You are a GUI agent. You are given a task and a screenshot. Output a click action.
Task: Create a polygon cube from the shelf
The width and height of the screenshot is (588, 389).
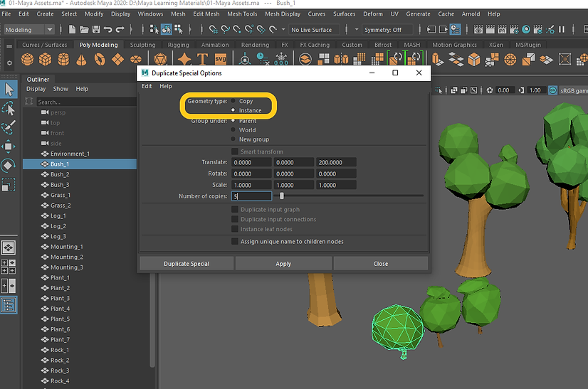click(46, 59)
